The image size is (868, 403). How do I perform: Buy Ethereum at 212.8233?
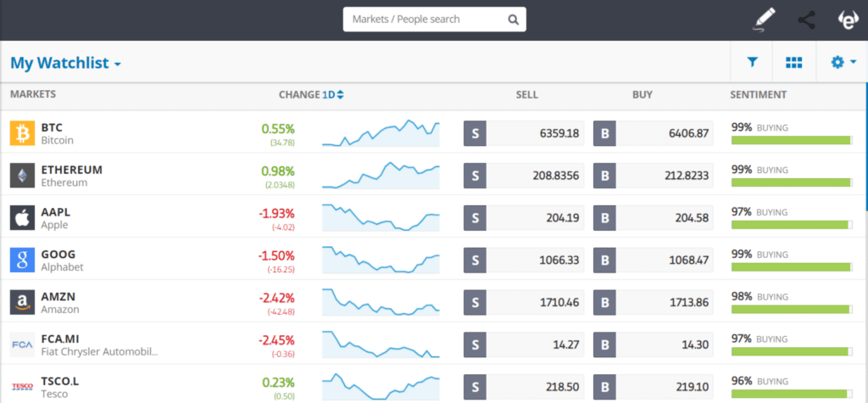[654, 176]
